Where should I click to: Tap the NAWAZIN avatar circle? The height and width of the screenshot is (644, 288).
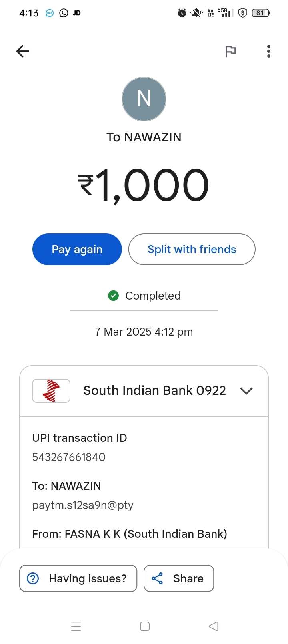pyautogui.click(x=144, y=99)
